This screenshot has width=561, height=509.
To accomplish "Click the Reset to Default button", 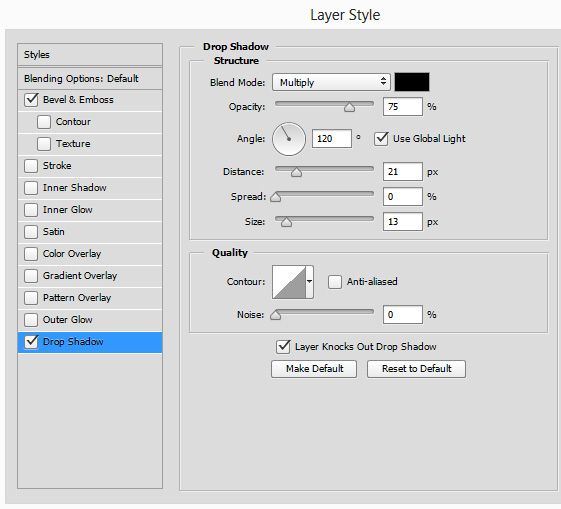I will point(416,369).
